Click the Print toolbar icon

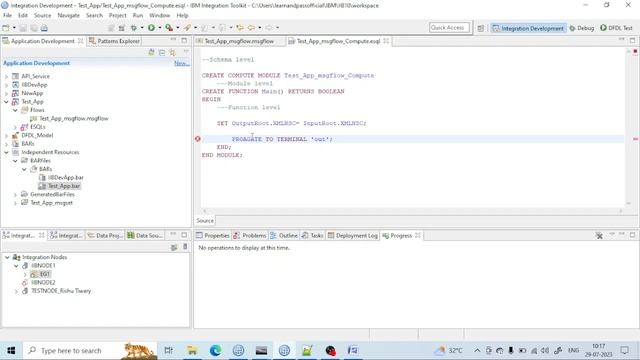[44, 28]
